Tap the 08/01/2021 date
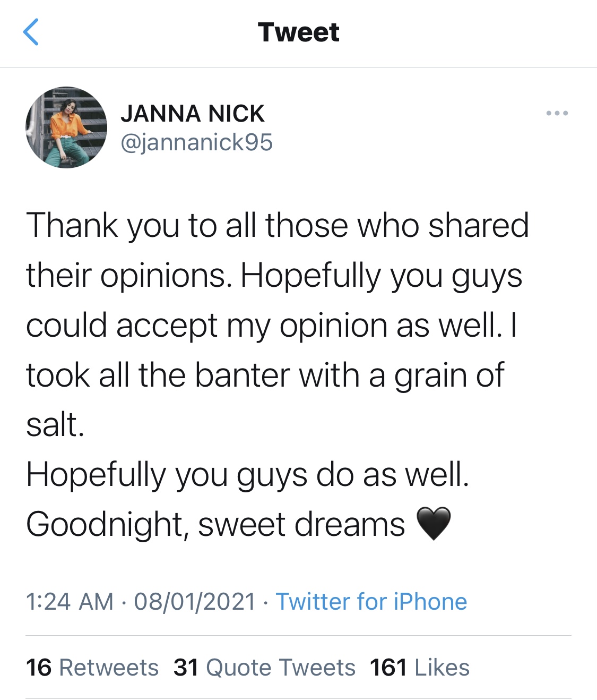This screenshot has width=597, height=700. click(195, 602)
